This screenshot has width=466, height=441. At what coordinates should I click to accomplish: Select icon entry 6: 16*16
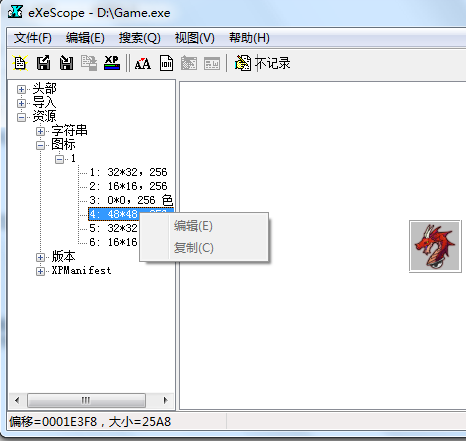coord(113,242)
